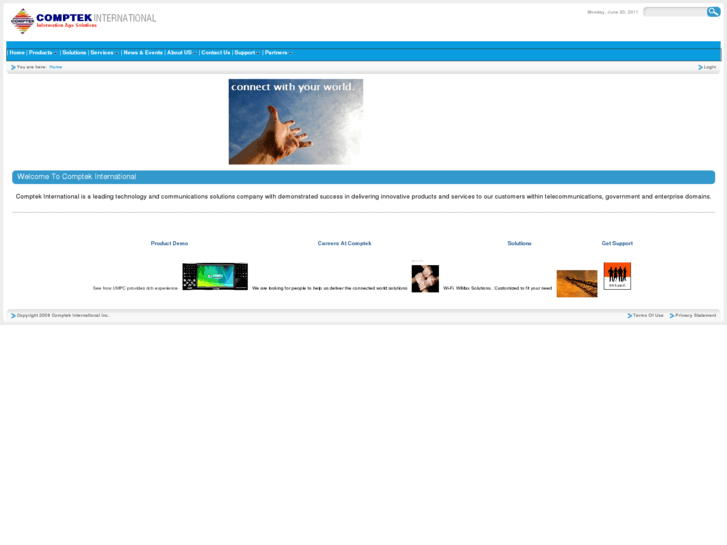This screenshot has width=727, height=545.
Task: Click the joined hands careers image
Action: pos(425,279)
